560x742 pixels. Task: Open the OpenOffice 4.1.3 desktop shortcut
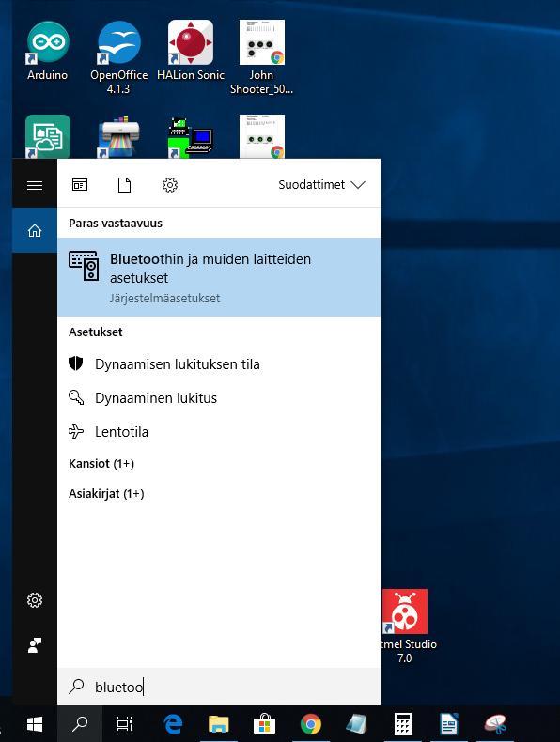(118, 56)
